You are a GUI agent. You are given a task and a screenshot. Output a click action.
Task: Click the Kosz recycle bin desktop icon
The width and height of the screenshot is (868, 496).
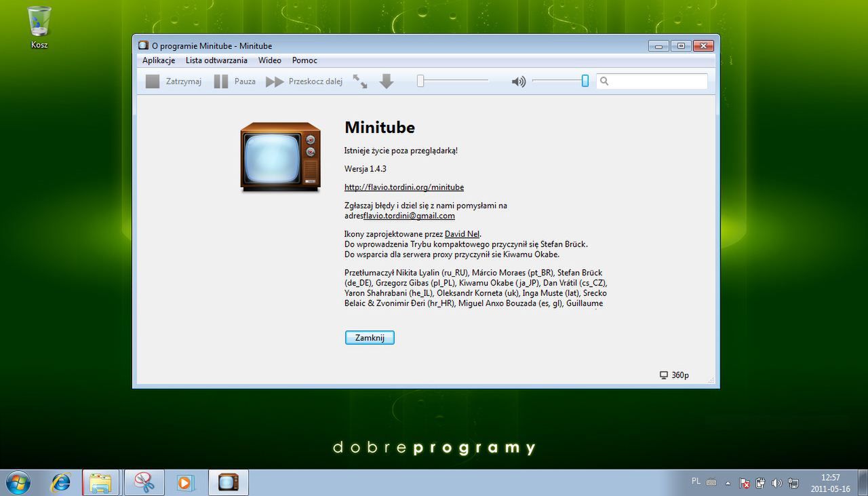39,27
